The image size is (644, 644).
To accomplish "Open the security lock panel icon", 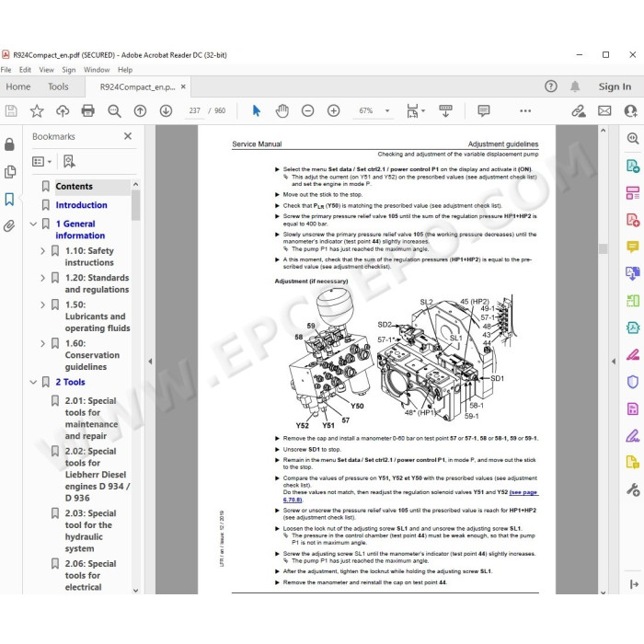I will pyautogui.click(x=9, y=144).
